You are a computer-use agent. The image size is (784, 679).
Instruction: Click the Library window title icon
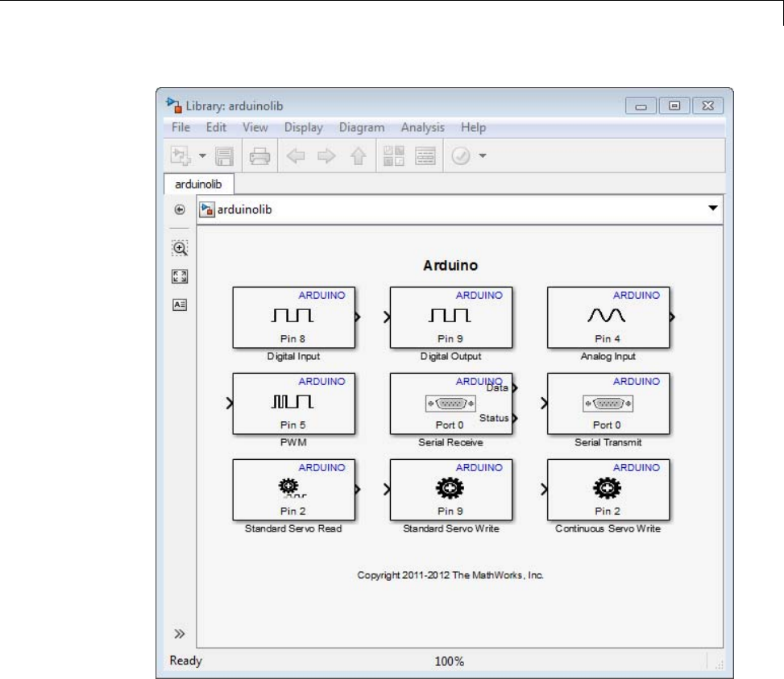[x=173, y=106]
